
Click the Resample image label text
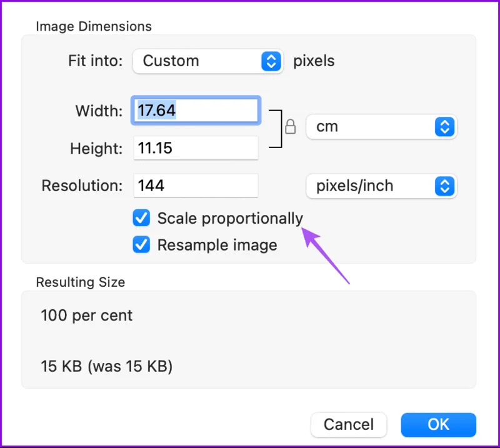point(217,245)
